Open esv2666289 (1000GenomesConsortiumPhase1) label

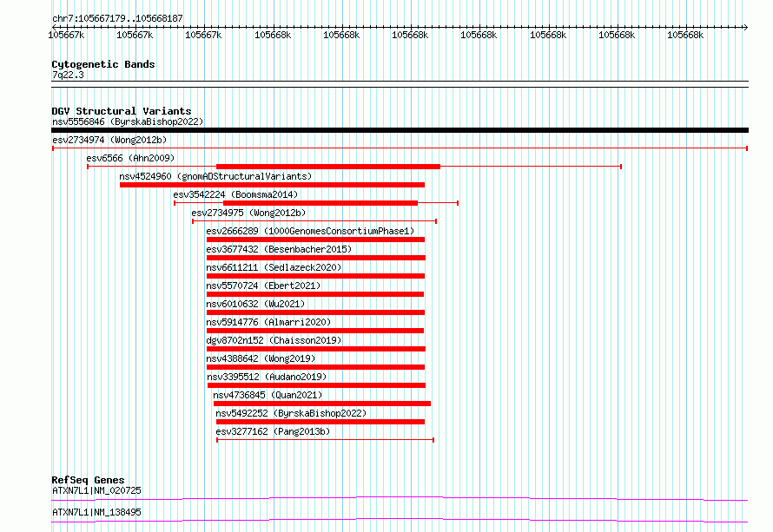310,231
